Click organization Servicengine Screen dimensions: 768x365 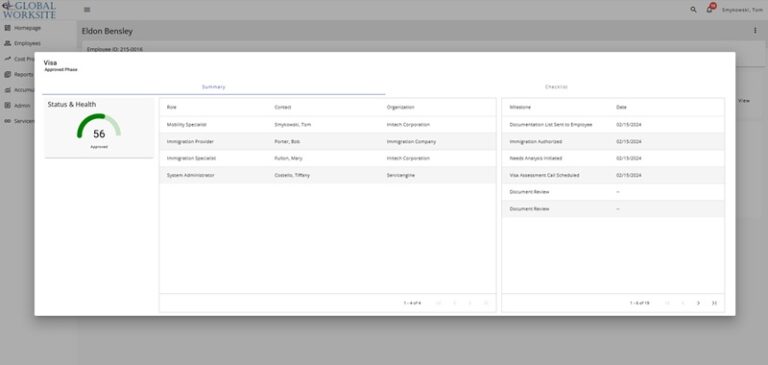click(x=401, y=175)
